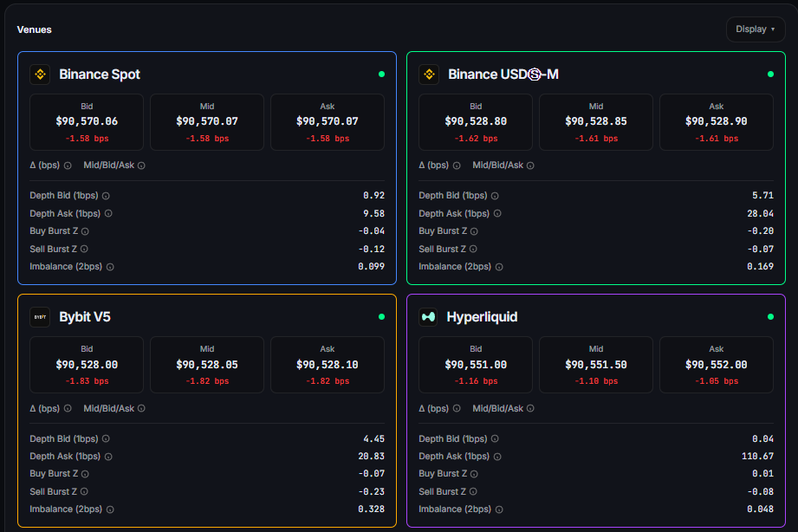The width and height of the screenshot is (798, 532).
Task: Click the info icon next to Imbalance on Hyperliquid
Action: click(x=500, y=509)
